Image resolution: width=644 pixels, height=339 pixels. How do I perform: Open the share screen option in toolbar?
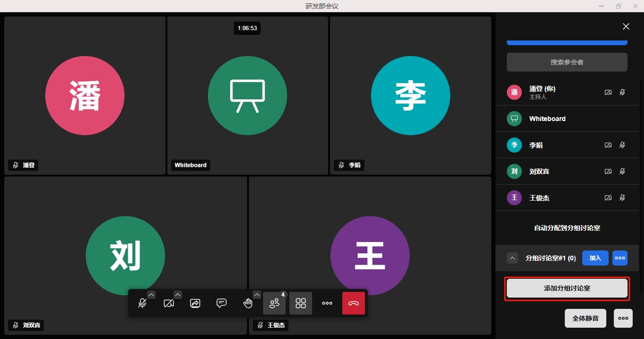click(x=195, y=303)
